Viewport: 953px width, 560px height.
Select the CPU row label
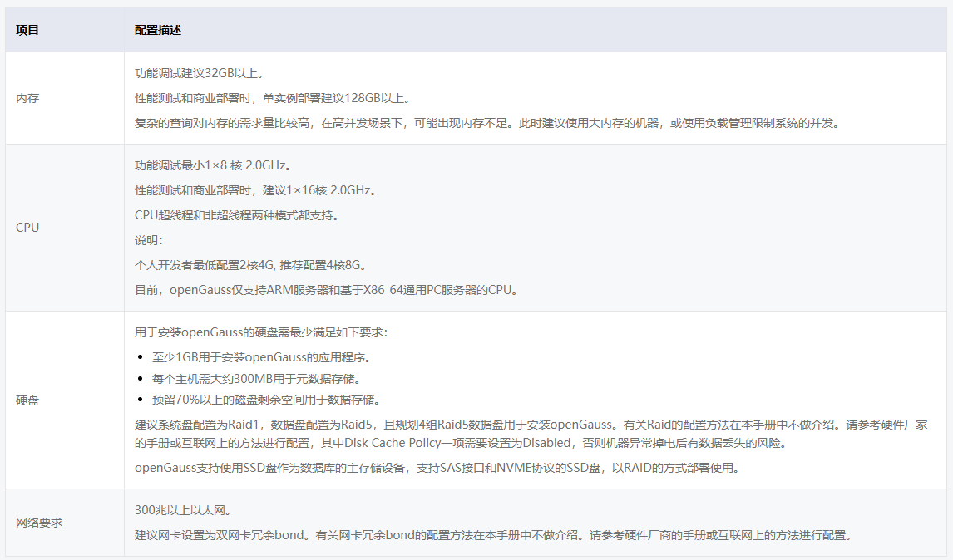(x=27, y=227)
